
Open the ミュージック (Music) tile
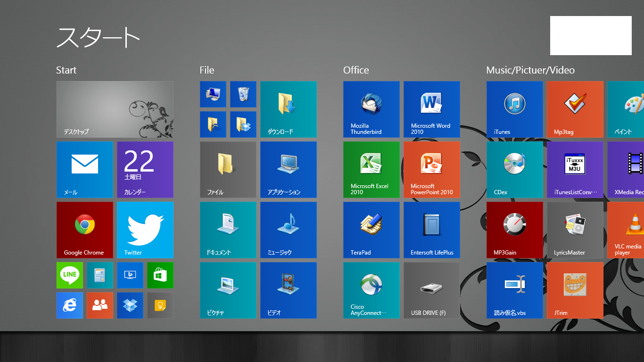[x=289, y=230]
